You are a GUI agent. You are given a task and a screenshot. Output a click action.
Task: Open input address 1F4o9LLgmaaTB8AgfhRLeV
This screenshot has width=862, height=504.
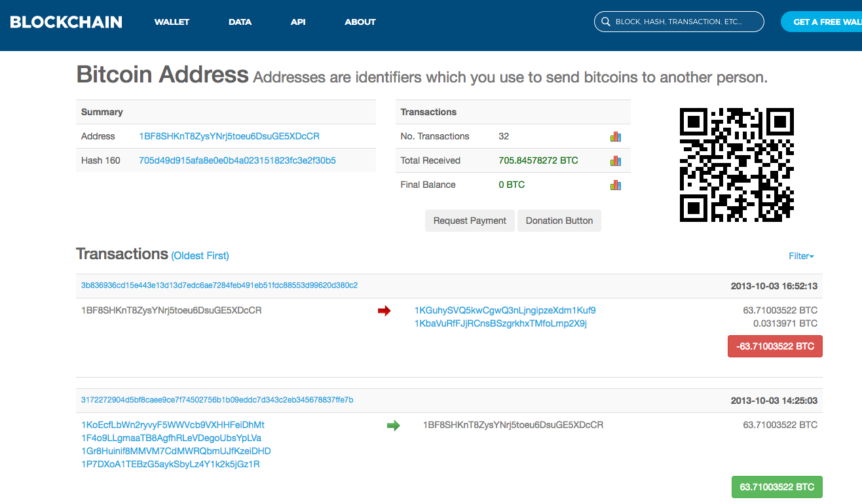coord(172,438)
